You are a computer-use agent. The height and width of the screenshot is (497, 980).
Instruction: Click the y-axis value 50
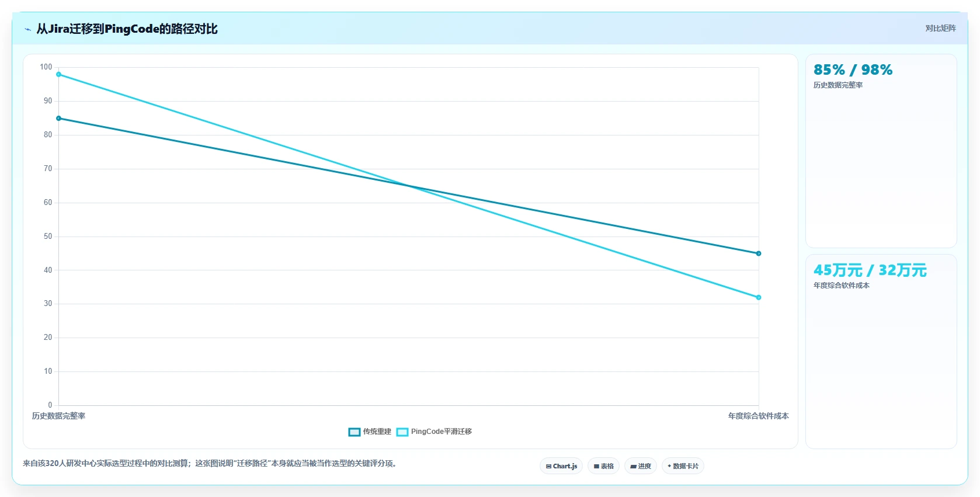(48, 237)
